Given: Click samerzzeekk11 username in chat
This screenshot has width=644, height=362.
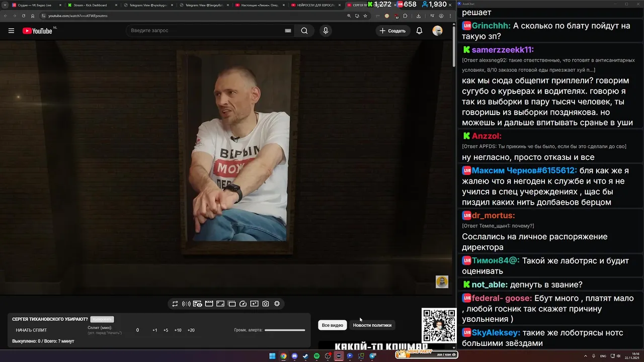Looking at the screenshot, I should tap(503, 50).
